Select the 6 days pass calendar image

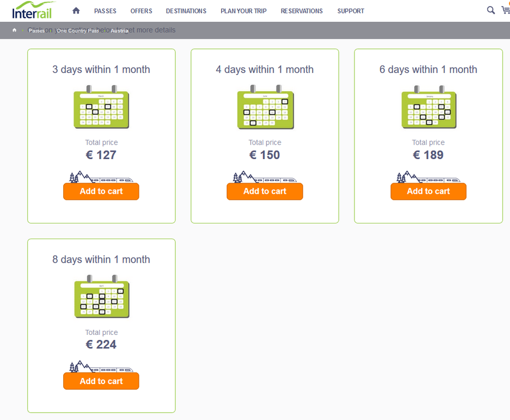(x=429, y=107)
